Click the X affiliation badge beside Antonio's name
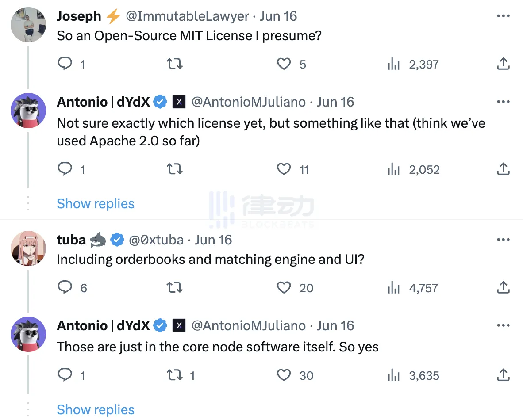 pyautogui.click(x=179, y=102)
